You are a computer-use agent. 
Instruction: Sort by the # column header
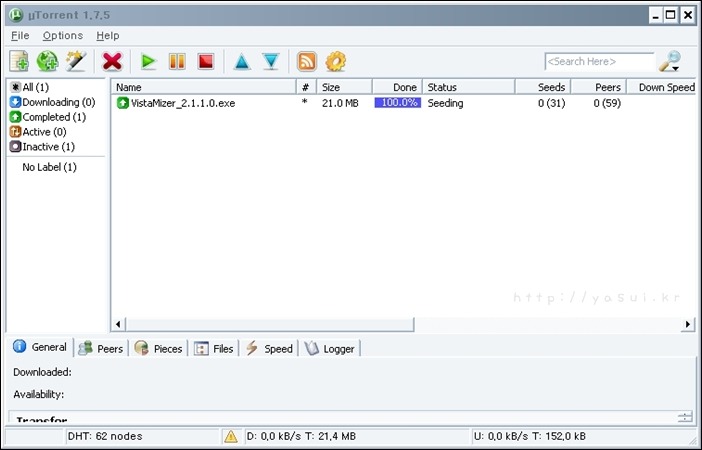tap(306, 87)
